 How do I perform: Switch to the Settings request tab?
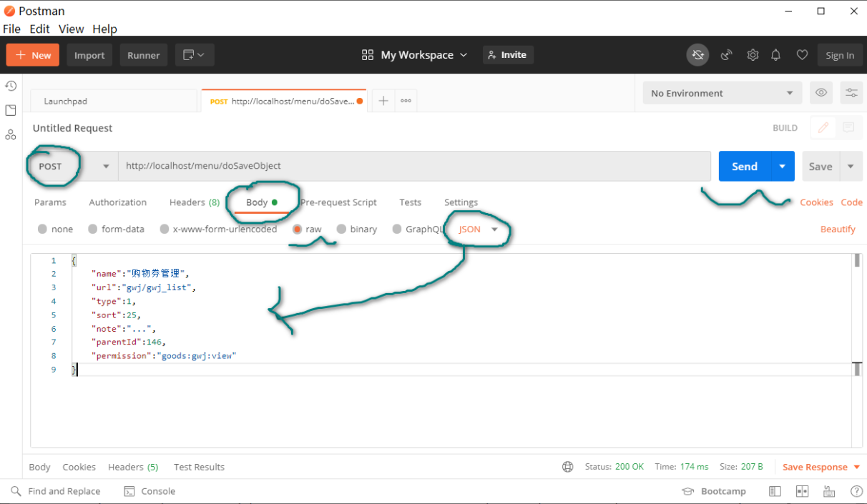pos(461,202)
